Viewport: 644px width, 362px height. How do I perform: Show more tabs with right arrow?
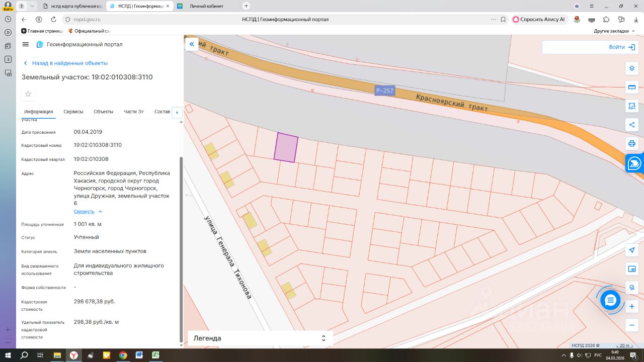(x=177, y=113)
